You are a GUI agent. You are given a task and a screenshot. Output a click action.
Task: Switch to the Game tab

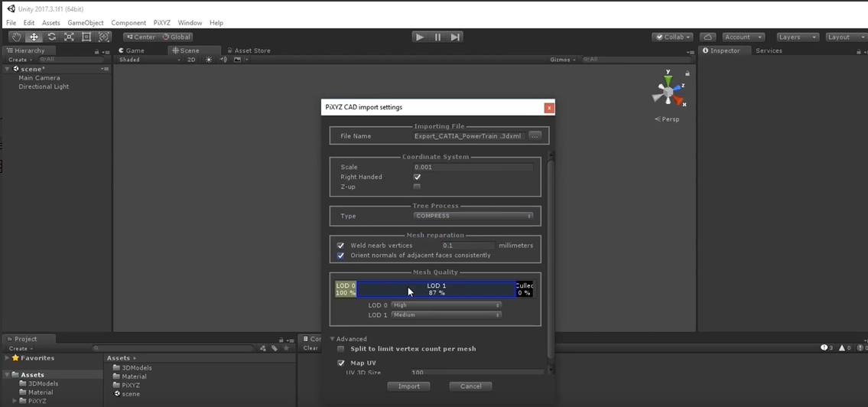click(132, 50)
